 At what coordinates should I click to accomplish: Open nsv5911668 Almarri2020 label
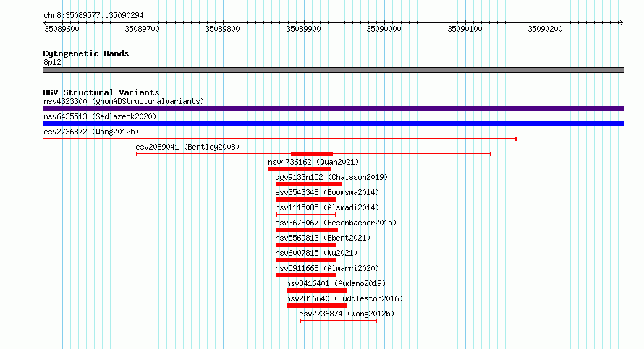click(x=327, y=268)
